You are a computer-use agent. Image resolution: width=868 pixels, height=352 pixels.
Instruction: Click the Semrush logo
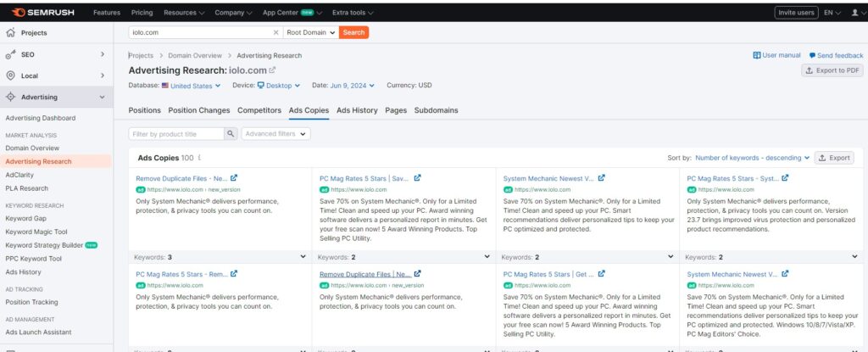42,12
